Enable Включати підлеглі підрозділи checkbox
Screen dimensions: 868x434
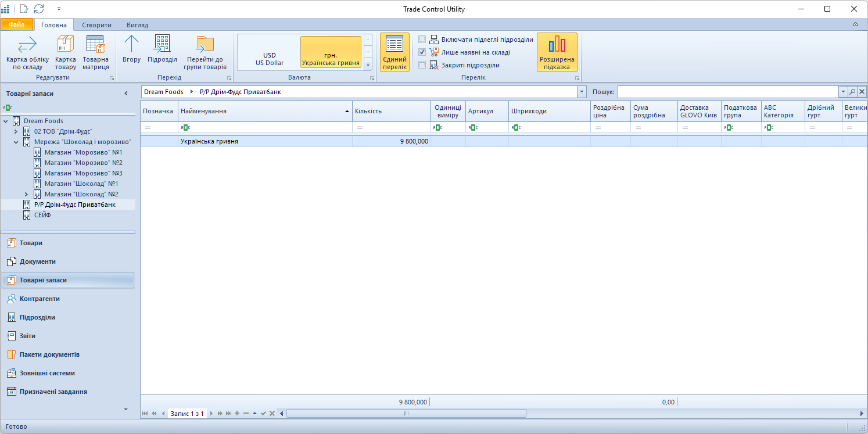coord(422,40)
